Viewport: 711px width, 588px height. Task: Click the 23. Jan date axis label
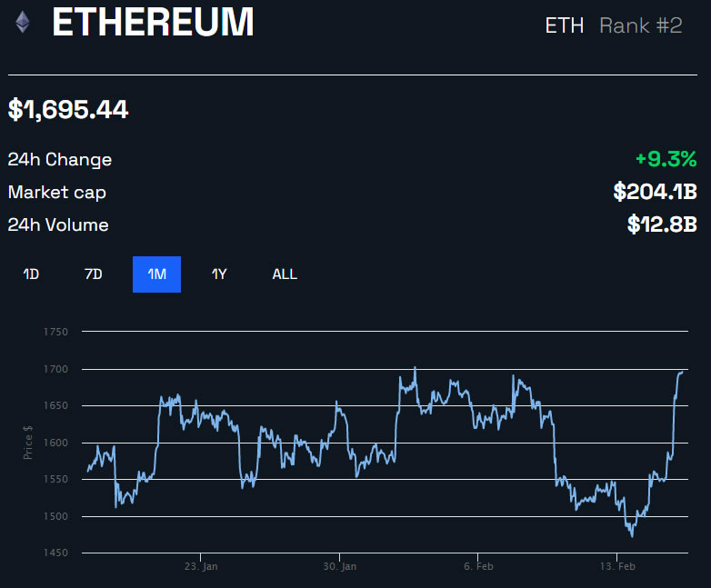click(x=201, y=566)
